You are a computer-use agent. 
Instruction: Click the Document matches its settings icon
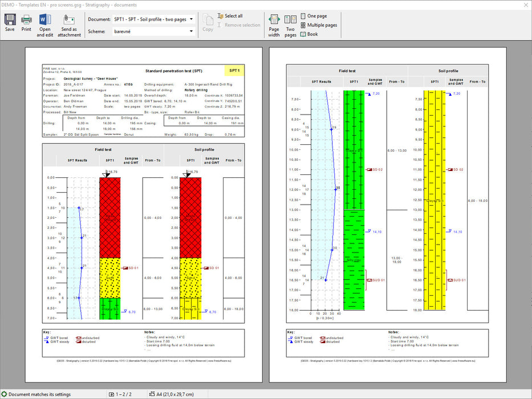(5, 394)
